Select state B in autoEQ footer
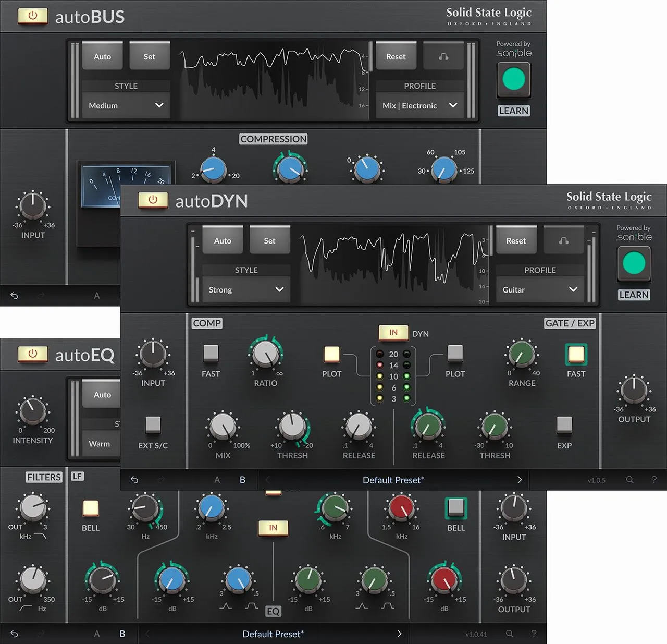Image resolution: width=667 pixels, height=644 pixels. point(122,634)
